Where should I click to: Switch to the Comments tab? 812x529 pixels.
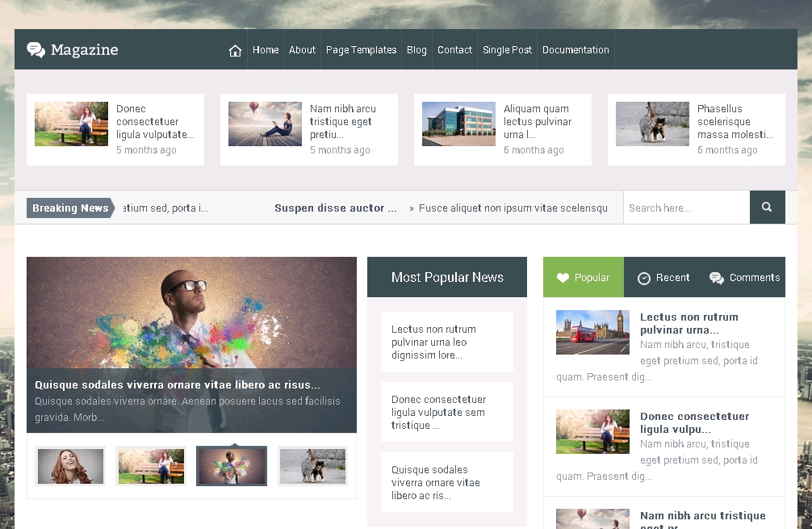[x=745, y=278]
